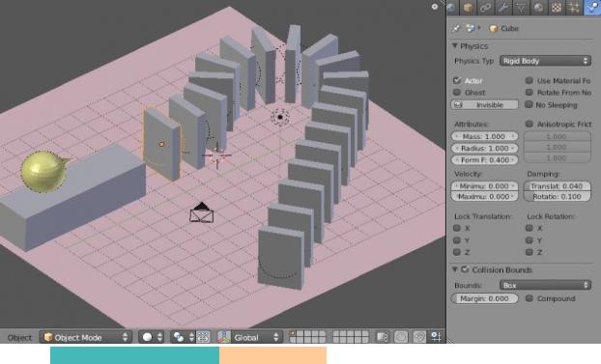Select the orange-outlined selected domino
The width and height of the screenshot is (601, 364).
[x=161, y=144]
